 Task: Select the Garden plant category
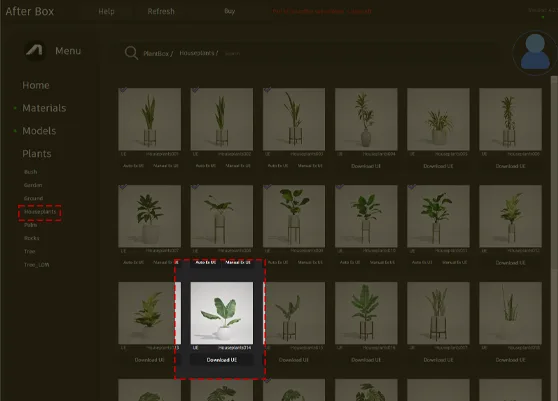33,185
